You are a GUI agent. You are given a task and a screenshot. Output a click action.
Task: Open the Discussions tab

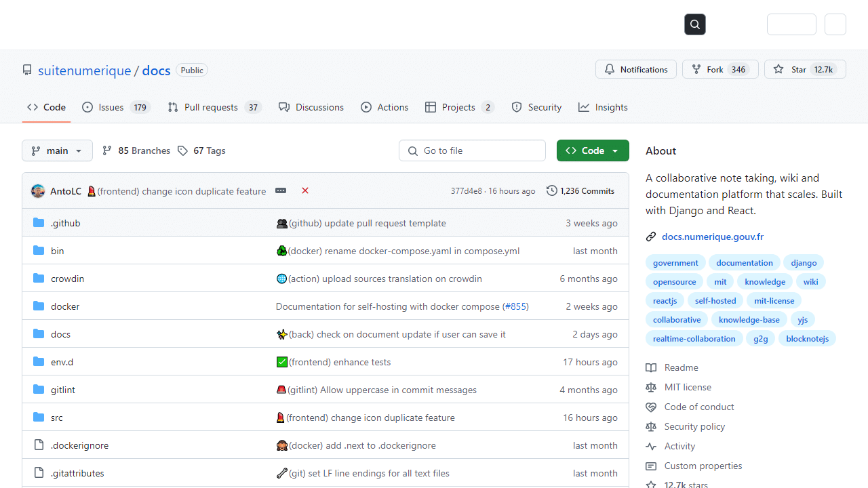(311, 107)
